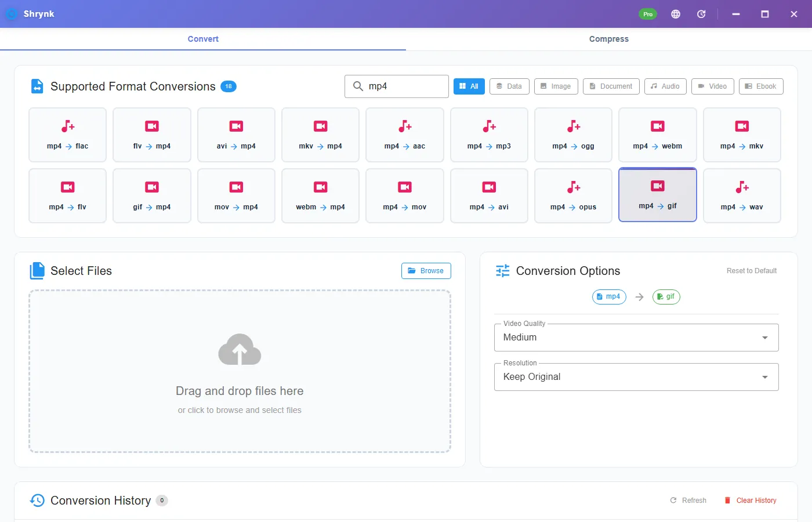Select the mov to mp4 conversion card
This screenshot has width=812, height=522.
(x=236, y=196)
